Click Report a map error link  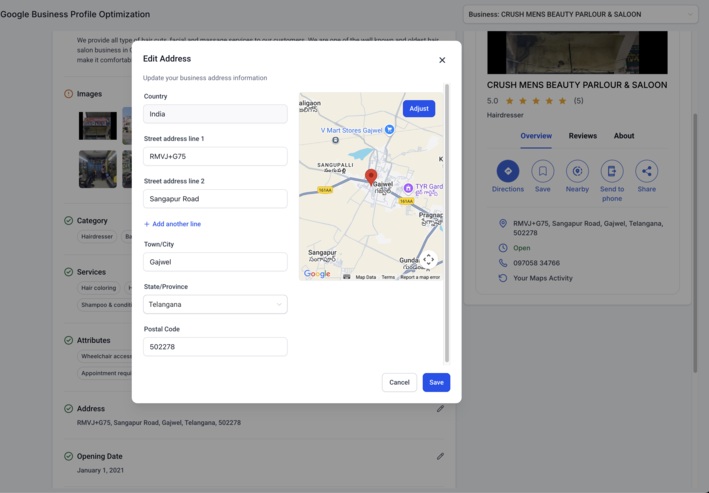[x=420, y=277]
